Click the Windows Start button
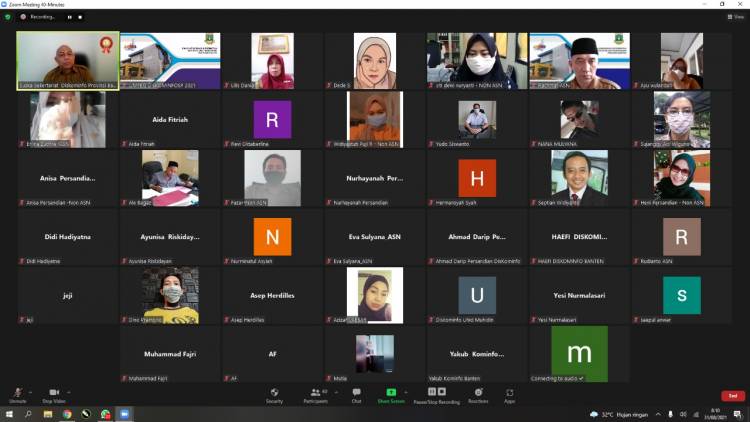This screenshot has width=750, height=422. pyautogui.click(x=9, y=414)
